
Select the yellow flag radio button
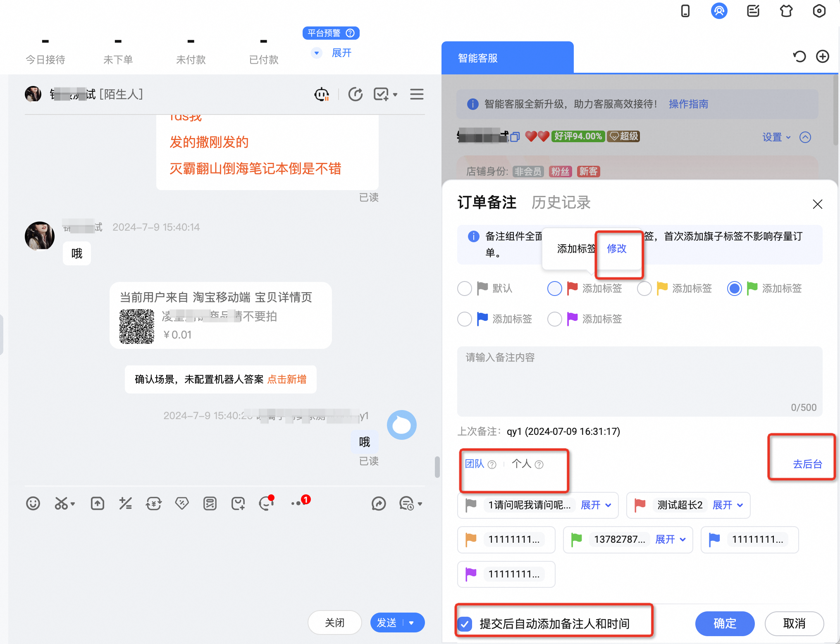(644, 289)
